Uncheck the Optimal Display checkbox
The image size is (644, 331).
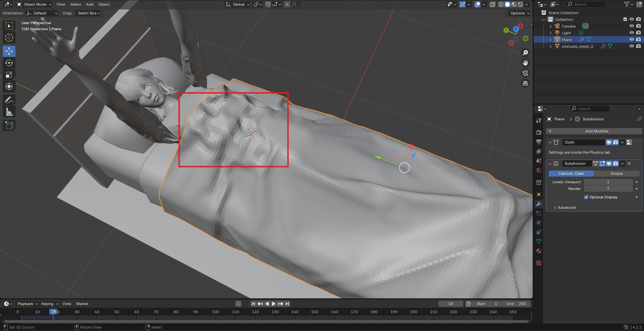[586, 197]
